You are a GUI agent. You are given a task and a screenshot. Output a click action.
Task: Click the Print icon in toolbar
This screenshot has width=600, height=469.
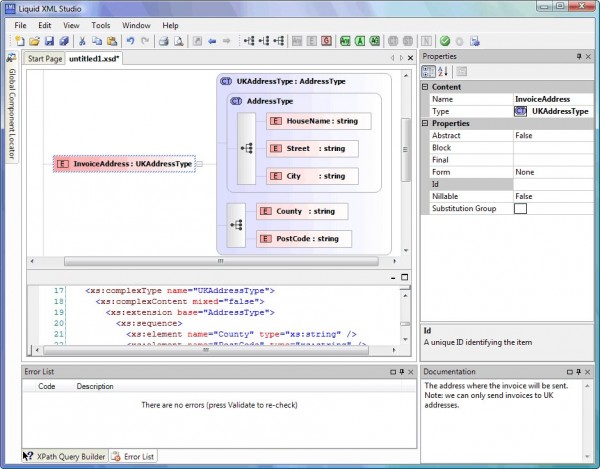click(x=162, y=42)
